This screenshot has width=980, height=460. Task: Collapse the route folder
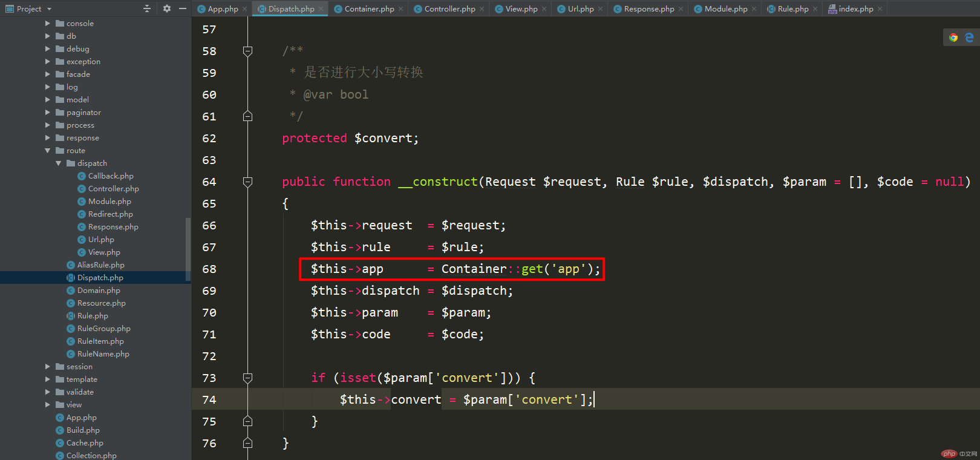tap(48, 151)
